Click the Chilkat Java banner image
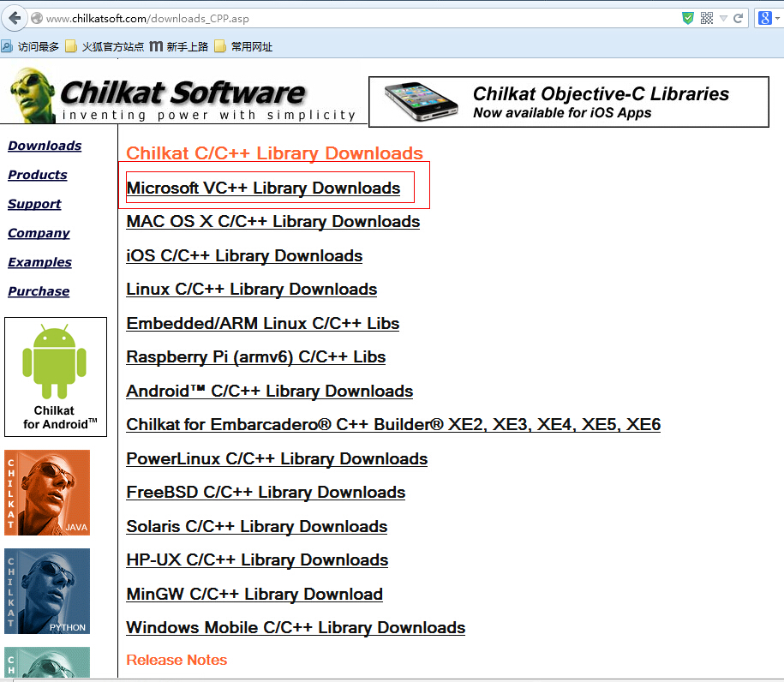Viewport: 784px width, 682px height. (x=47, y=493)
